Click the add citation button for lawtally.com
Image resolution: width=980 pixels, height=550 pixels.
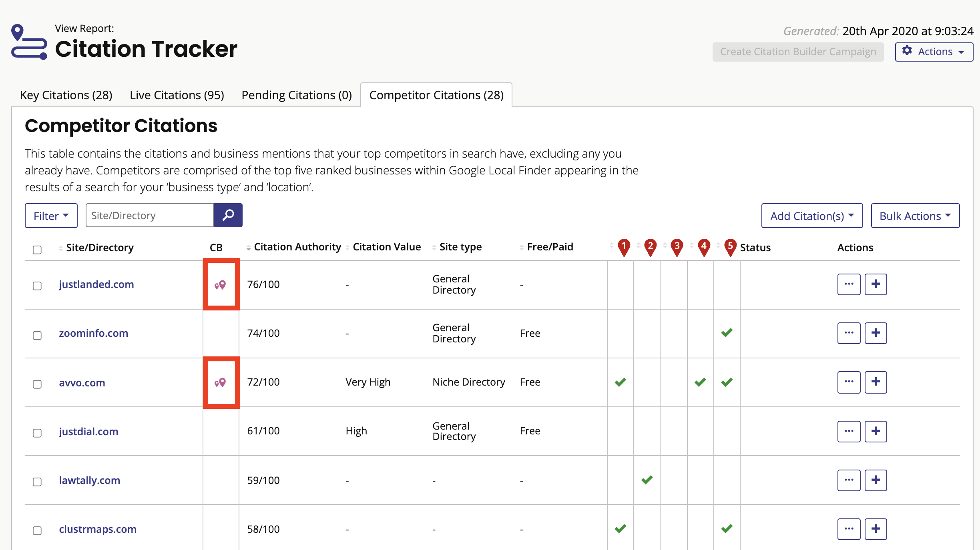click(x=875, y=480)
